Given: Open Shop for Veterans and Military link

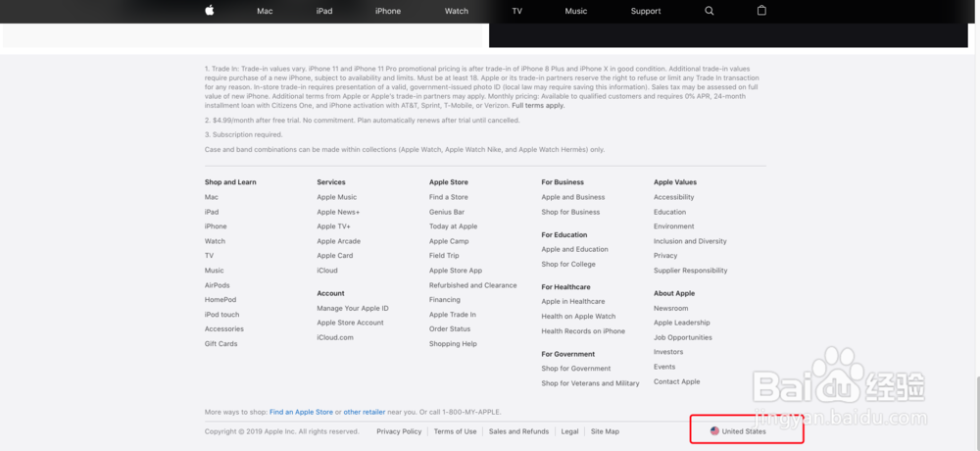Looking at the screenshot, I should [591, 383].
